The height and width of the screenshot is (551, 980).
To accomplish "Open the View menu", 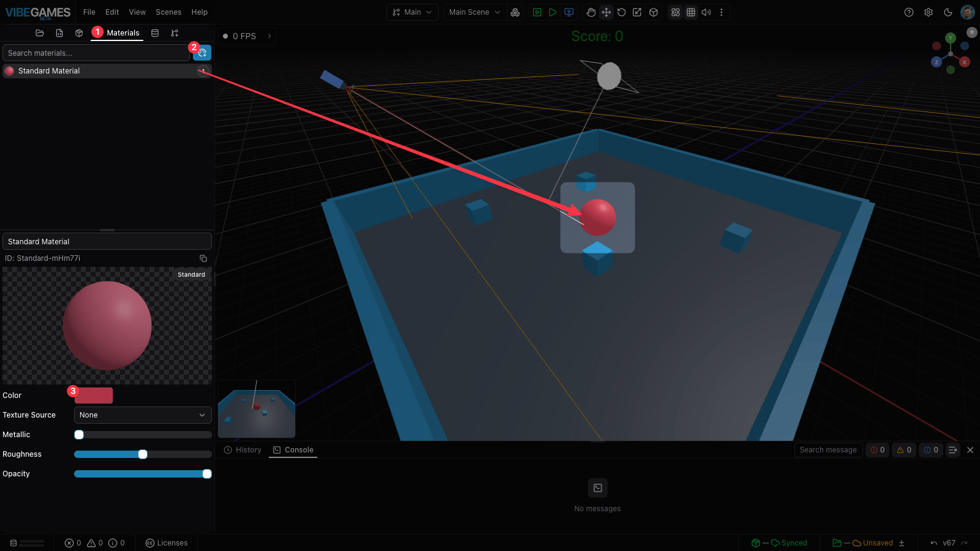I will pos(137,12).
